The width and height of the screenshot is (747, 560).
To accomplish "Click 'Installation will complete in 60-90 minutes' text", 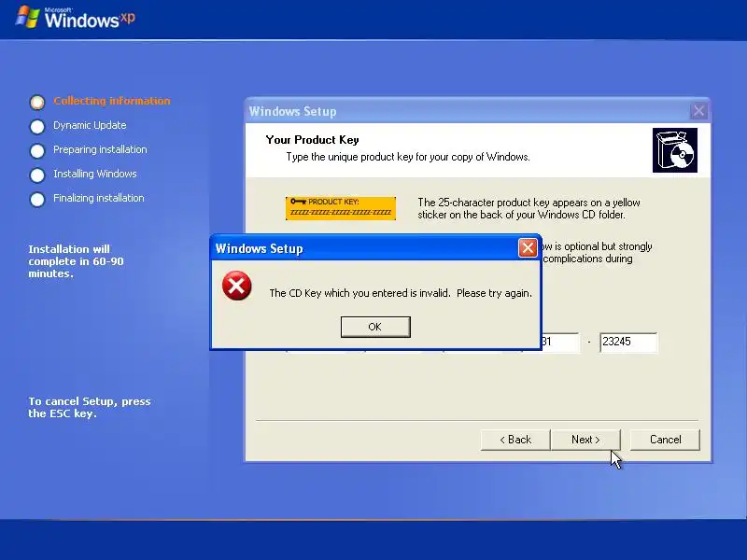I will tap(76, 261).
